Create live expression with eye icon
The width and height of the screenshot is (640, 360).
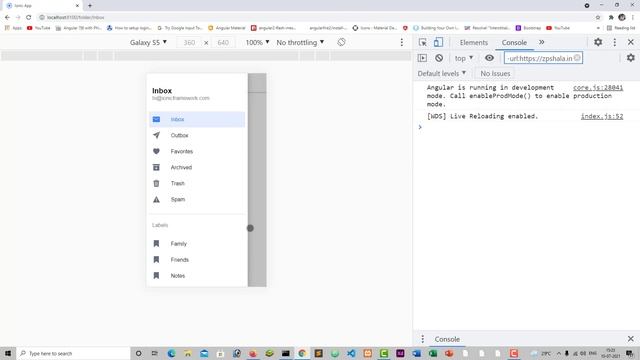point(489,58)
